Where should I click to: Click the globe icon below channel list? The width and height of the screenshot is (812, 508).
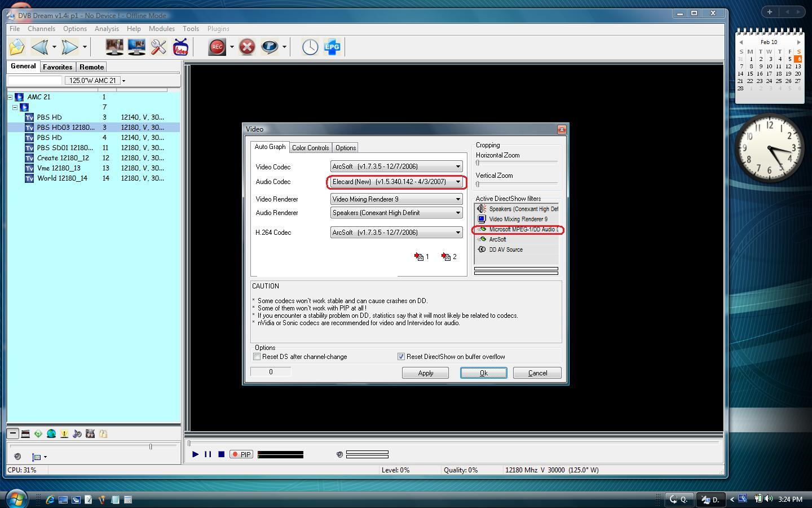pos(51,433)
